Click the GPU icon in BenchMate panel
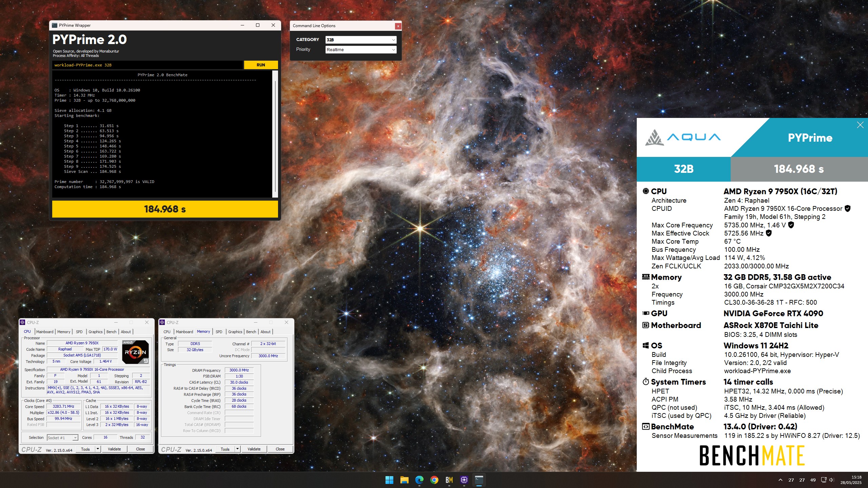 tap(646, 313)
